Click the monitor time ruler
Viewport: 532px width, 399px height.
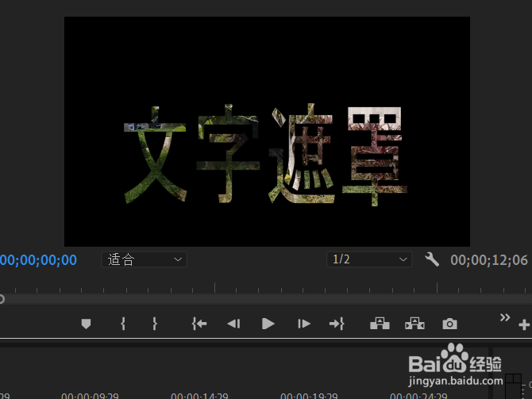tap(266, 287)
